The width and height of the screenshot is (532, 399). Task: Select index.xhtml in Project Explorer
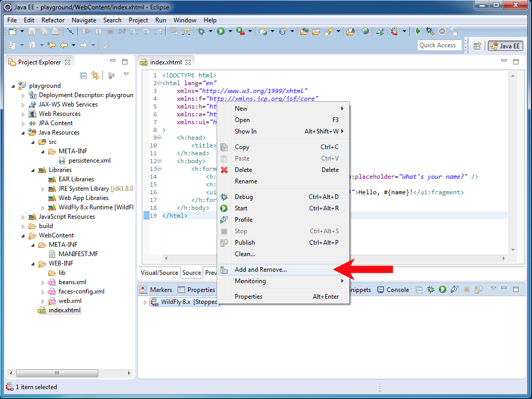[x=59, y=310]
